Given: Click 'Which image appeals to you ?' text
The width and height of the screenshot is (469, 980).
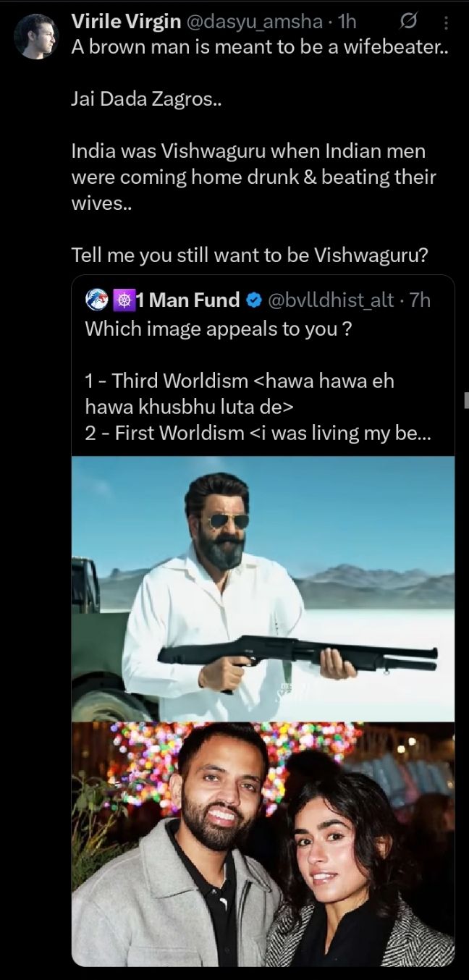Looking at the screenshot, I should pos(219,329).
